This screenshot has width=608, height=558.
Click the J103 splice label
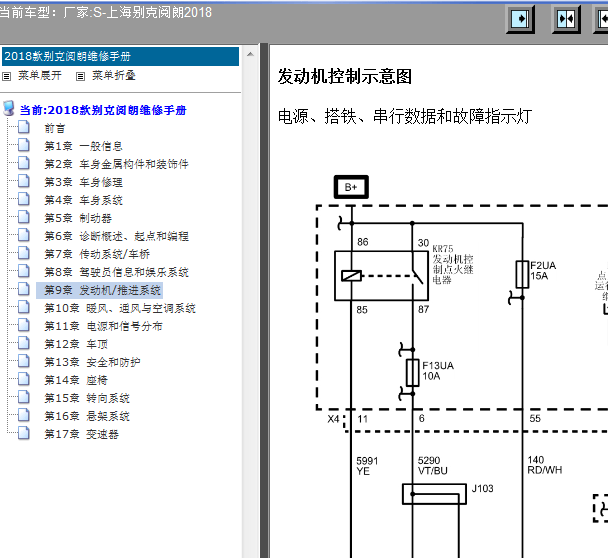[x=482, y=489]
